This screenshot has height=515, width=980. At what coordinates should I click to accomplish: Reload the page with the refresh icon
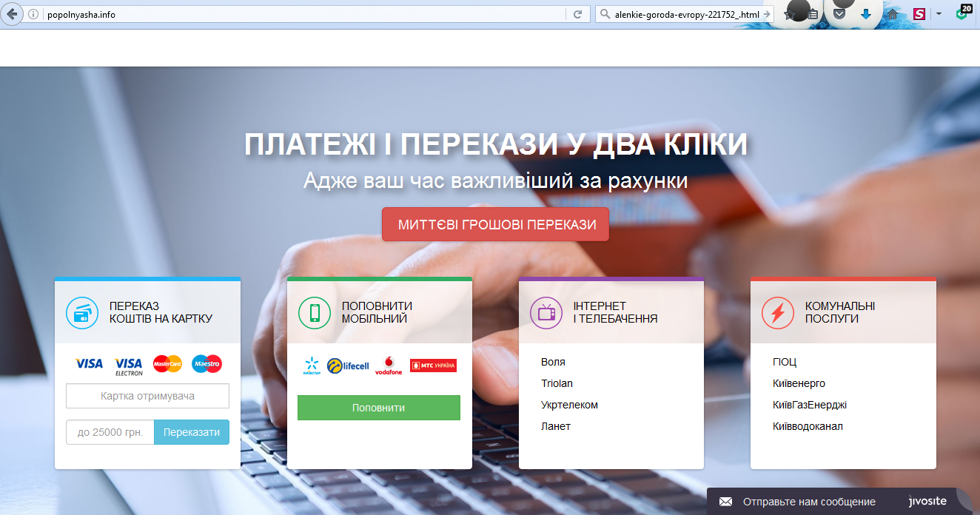[577, 14]
